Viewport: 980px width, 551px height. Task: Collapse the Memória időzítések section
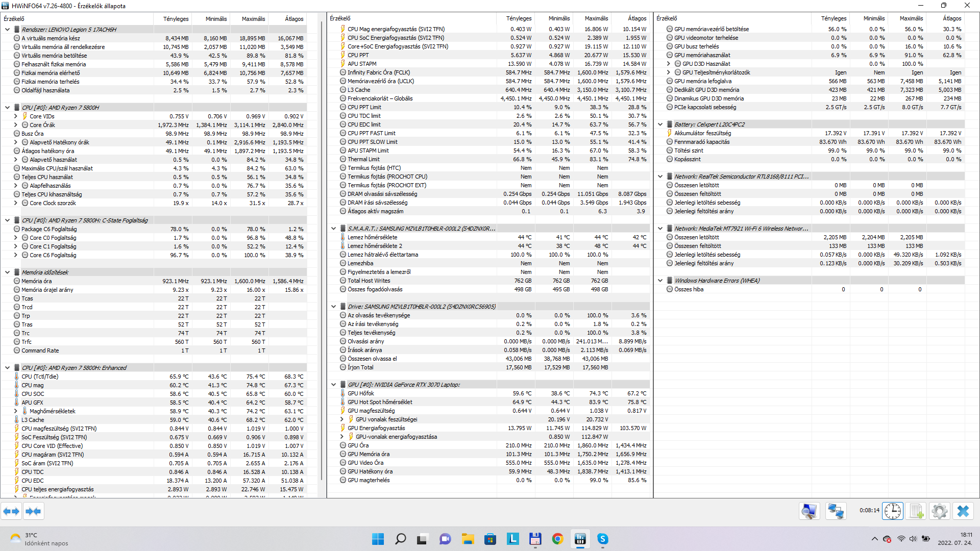pos(8,272)
